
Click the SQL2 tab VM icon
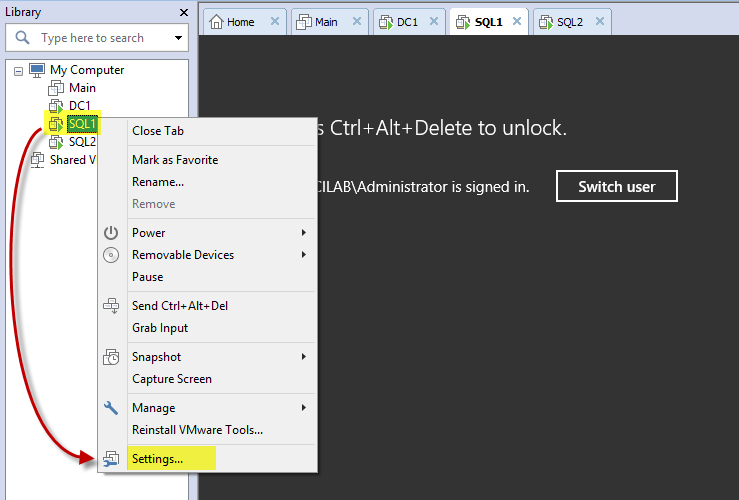point(546,22)
